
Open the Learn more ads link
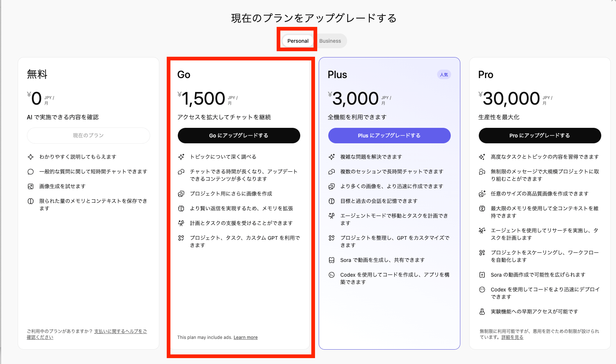click(x=246, y=337)
